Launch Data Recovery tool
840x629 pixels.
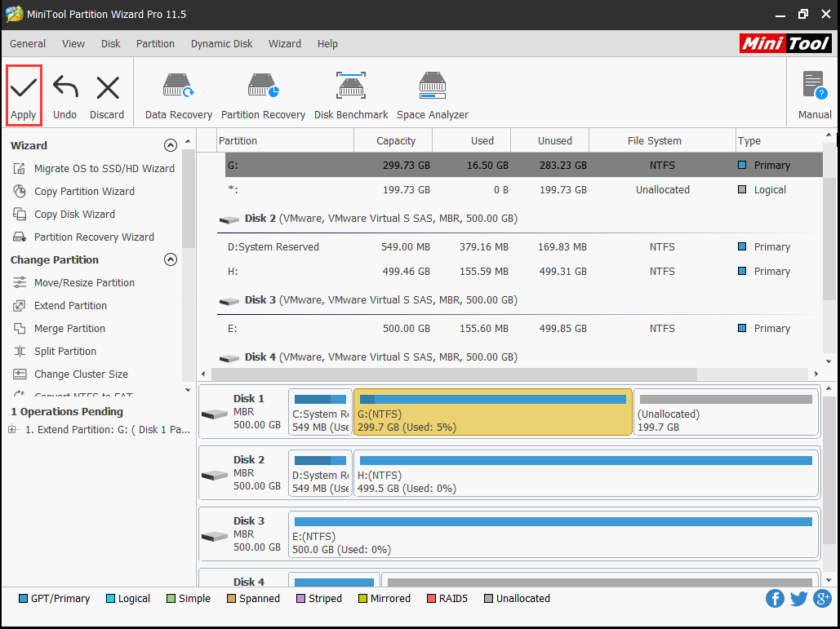click(x=179, y=96)
